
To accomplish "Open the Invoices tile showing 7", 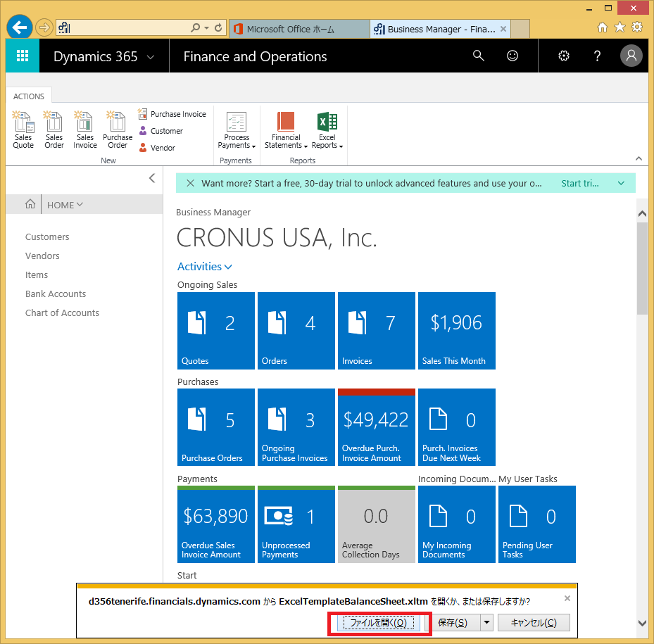I will click(377, 330).
